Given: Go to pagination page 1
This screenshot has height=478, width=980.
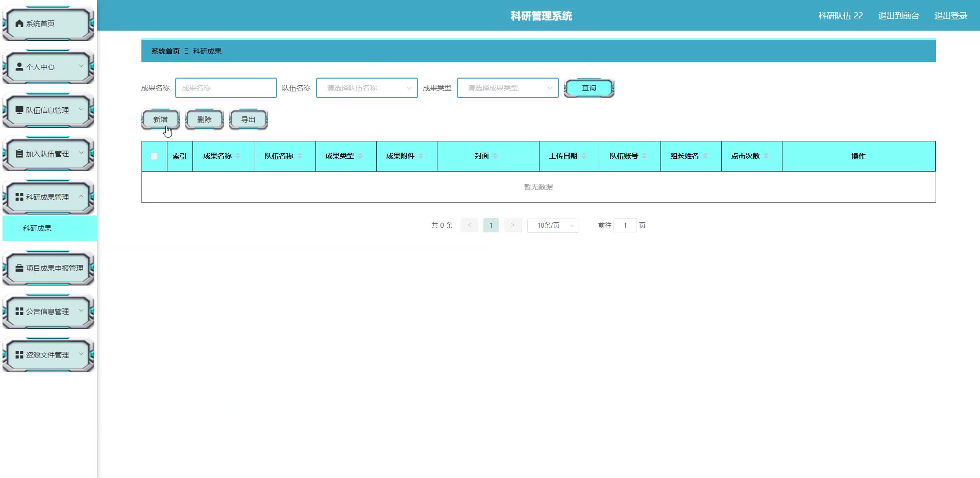Looking at the screenshot, I should (x=491, y=225).
